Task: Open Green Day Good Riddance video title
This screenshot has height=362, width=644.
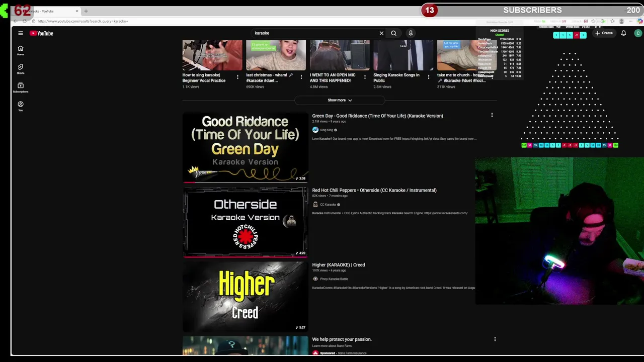Action: coord(377,116)
